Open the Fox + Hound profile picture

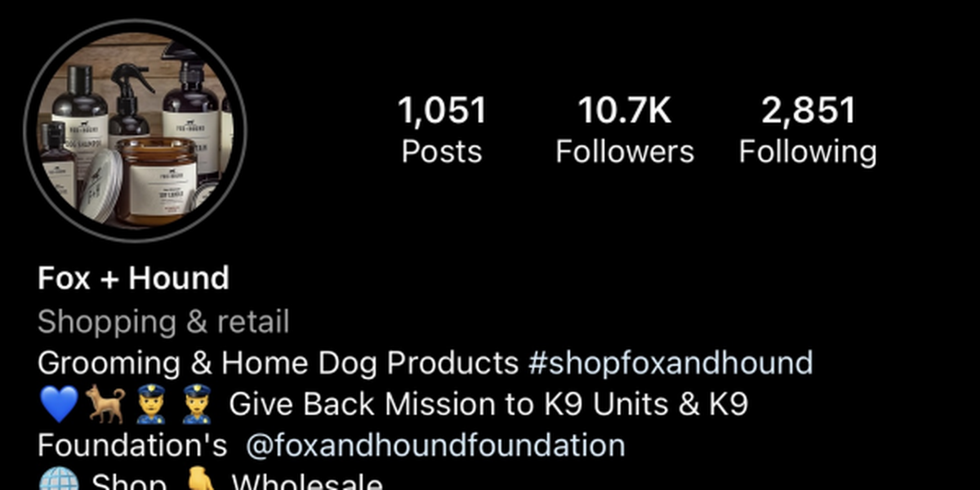pos(136,131)
